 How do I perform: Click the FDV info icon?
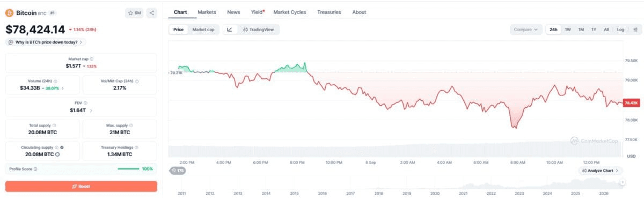coord(85,104)
